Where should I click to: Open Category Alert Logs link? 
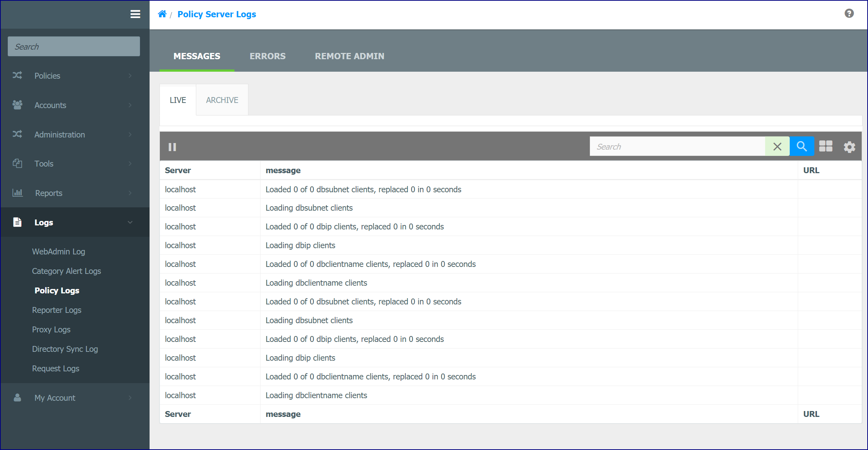tap(67, 271)
